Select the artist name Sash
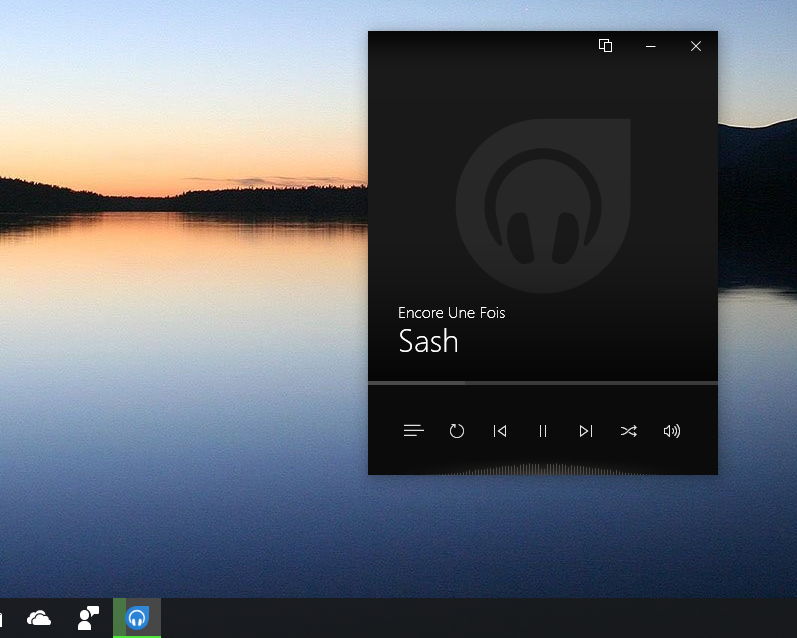Image resolution: width=797 pixels, height=638 pixels. [428, 341]
